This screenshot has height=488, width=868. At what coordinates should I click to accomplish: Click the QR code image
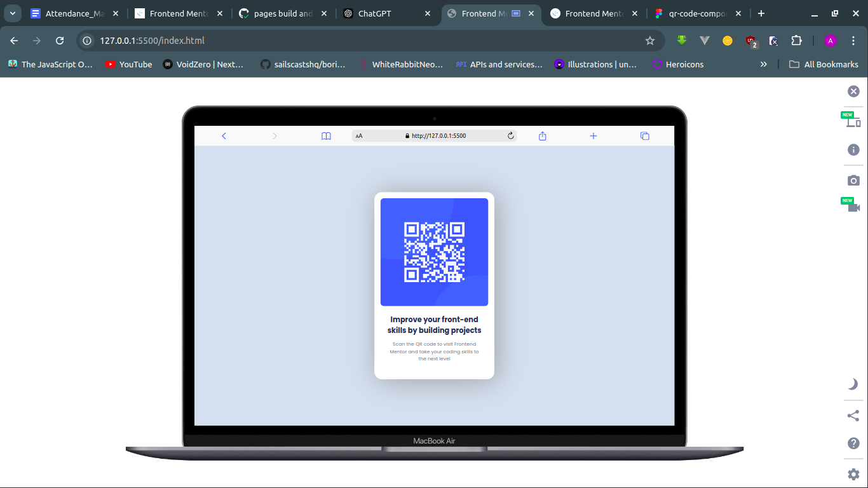click(434, 252)
